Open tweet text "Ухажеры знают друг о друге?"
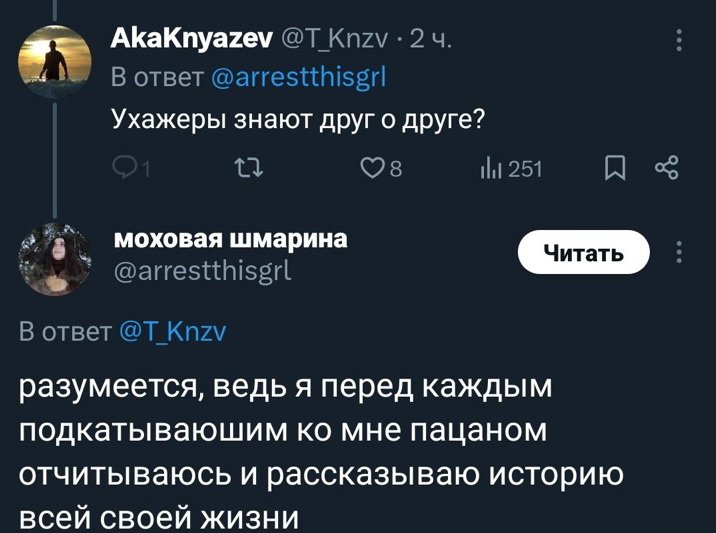 [x=297, y=119]
